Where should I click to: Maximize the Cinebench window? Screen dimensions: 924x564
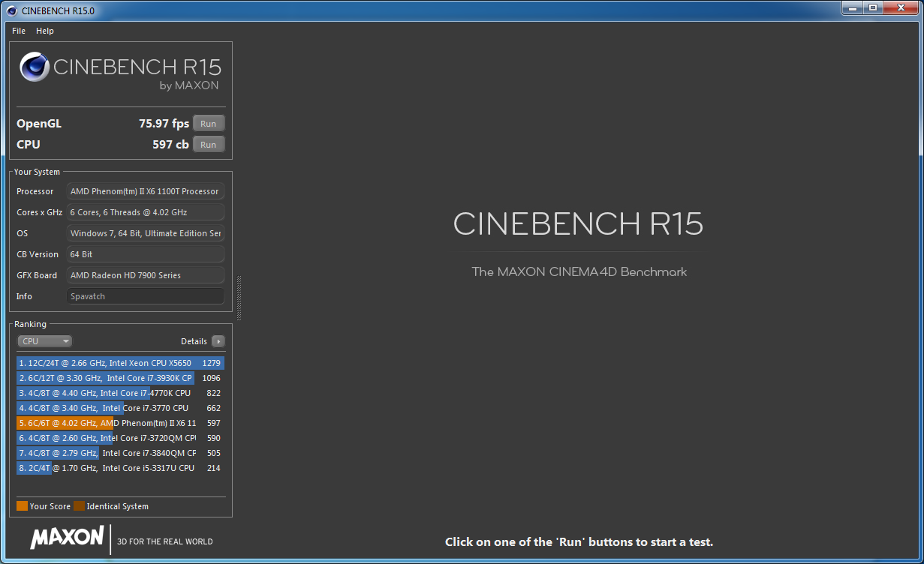pyautogui.click(x=872, y=7)
